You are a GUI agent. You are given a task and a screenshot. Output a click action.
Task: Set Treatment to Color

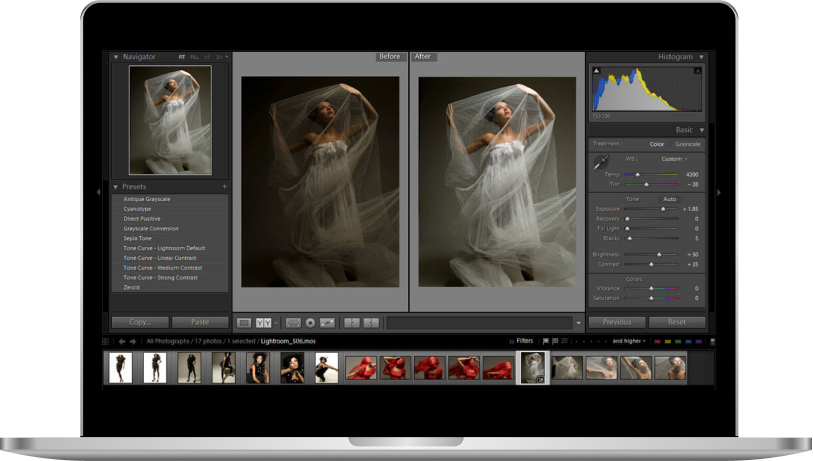coord(657,144)
